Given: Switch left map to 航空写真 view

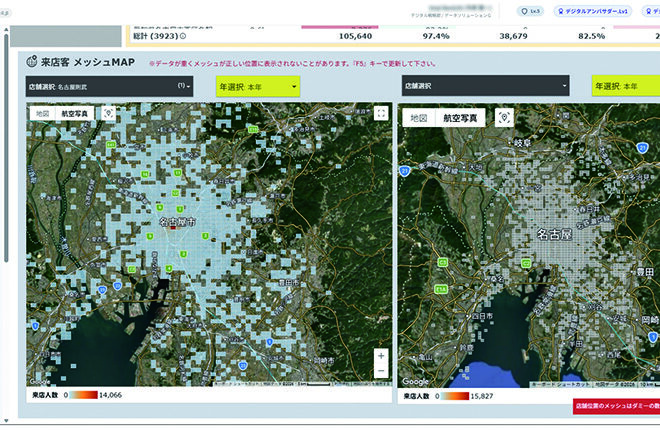Looking at the screenshot, I should point(75,114).
